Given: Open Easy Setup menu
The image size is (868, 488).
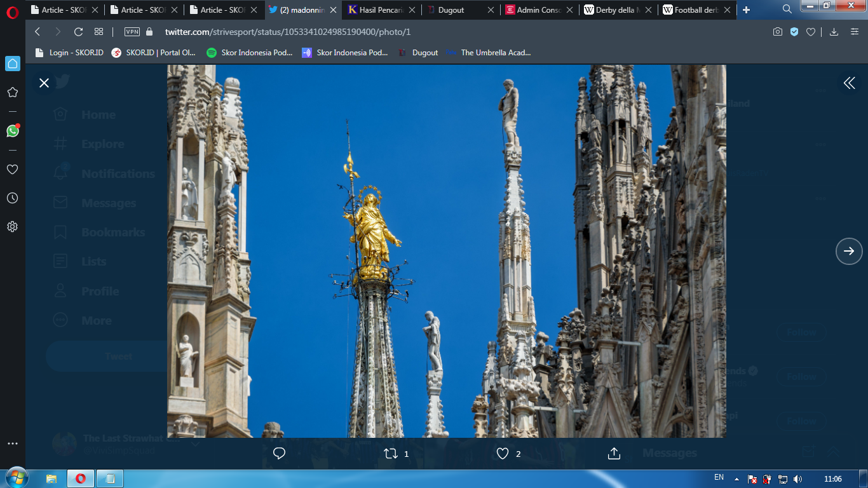Looking at the screenshot, I should [854, 32].
